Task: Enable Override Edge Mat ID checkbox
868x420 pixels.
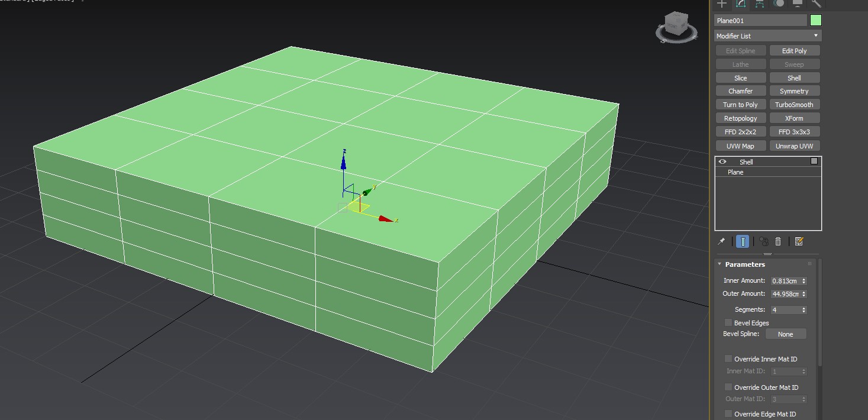Action: pyautogui.click(x=728, y=414)
